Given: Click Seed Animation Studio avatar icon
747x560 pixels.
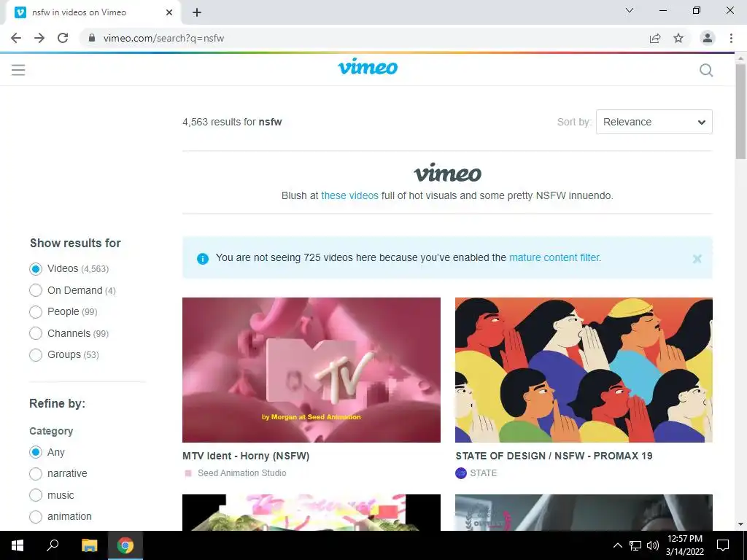Looking at the screenshot, I should 188,473.
